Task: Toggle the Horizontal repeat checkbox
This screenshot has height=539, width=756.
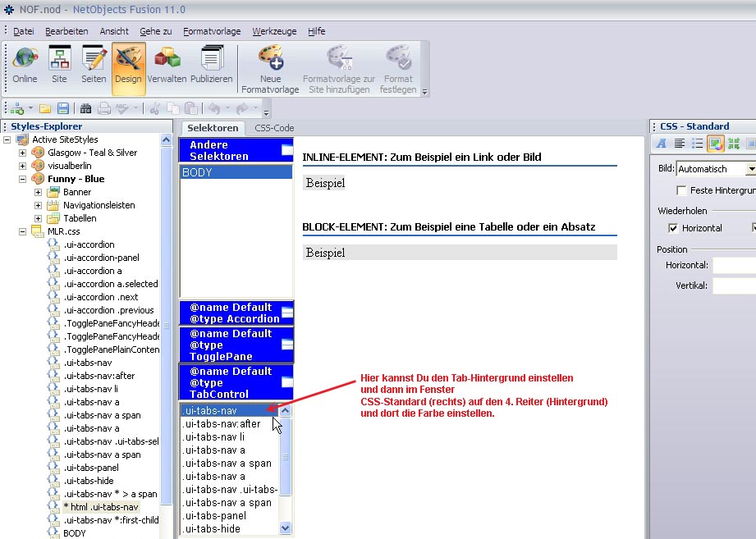Action: [x=674, y=228]
